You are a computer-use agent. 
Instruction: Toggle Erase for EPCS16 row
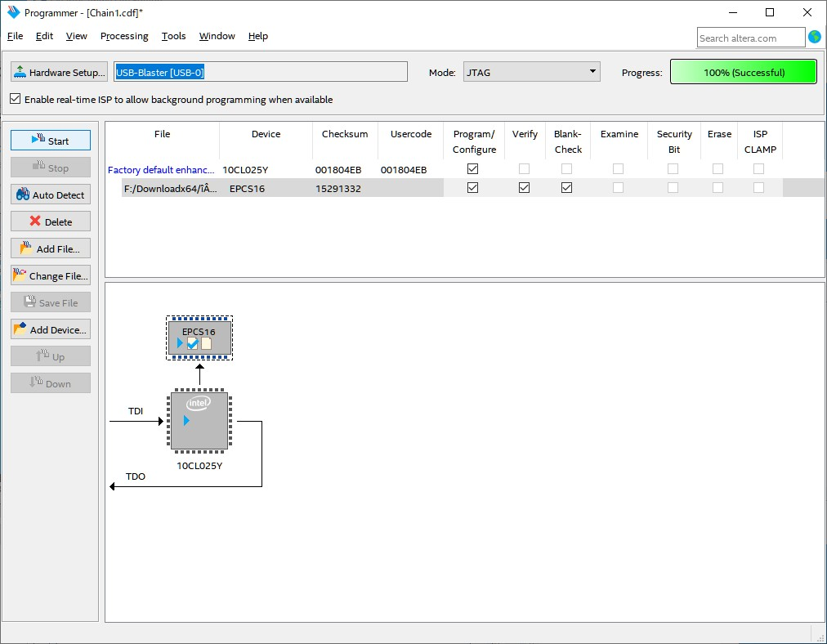point(717,187)
